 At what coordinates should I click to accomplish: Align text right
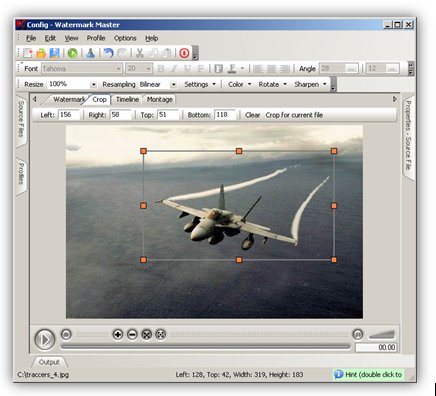285,69
